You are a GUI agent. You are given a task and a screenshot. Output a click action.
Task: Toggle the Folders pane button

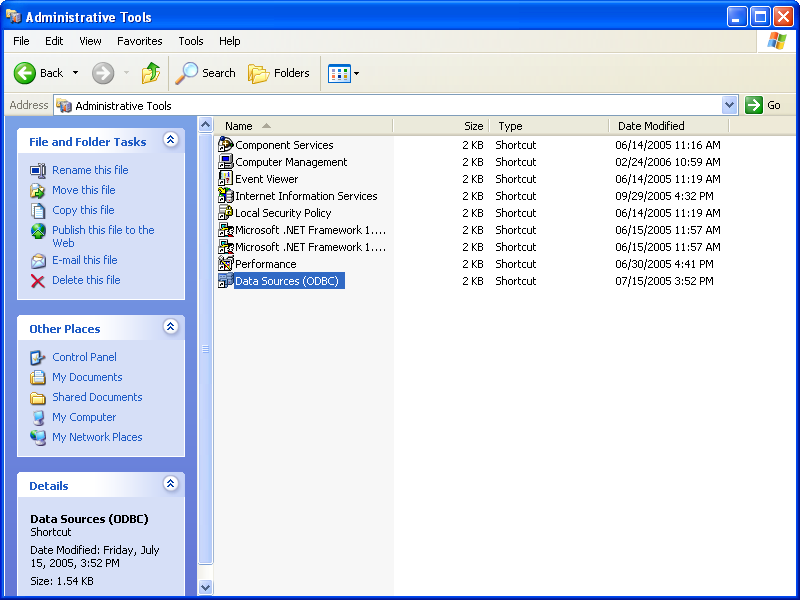[279, 73]
